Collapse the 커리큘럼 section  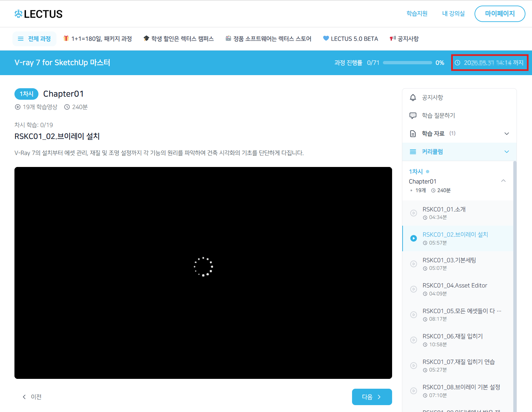(x=459, y=152)
